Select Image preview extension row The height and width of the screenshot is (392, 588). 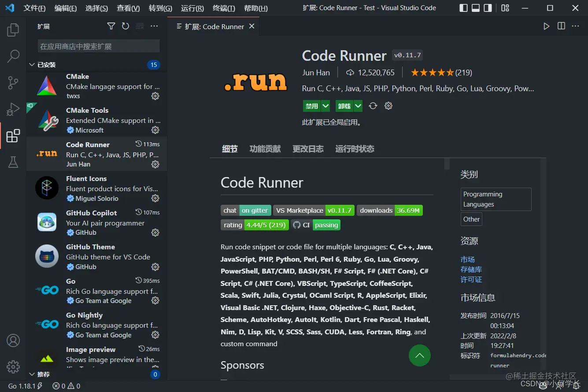96,355
